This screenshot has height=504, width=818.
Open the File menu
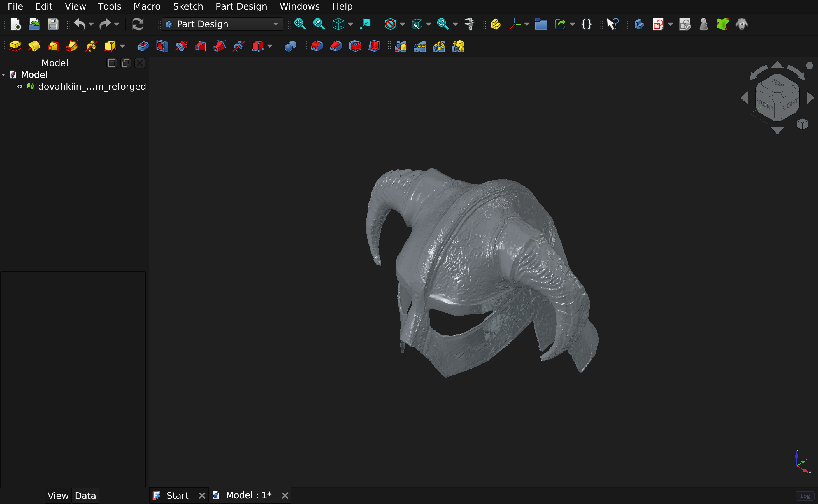(x=15, y=6)
